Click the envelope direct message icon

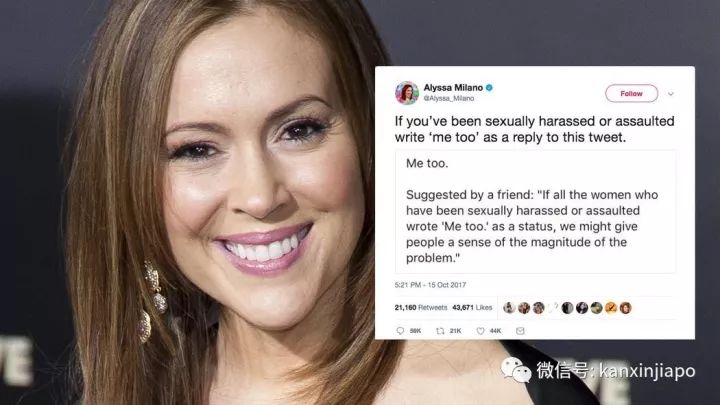[x=520, y=331]
